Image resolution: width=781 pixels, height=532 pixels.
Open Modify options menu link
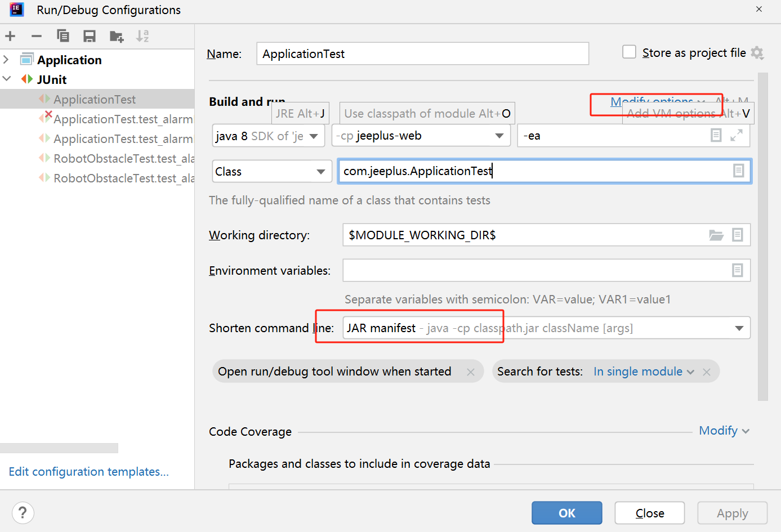pos(657,101)
